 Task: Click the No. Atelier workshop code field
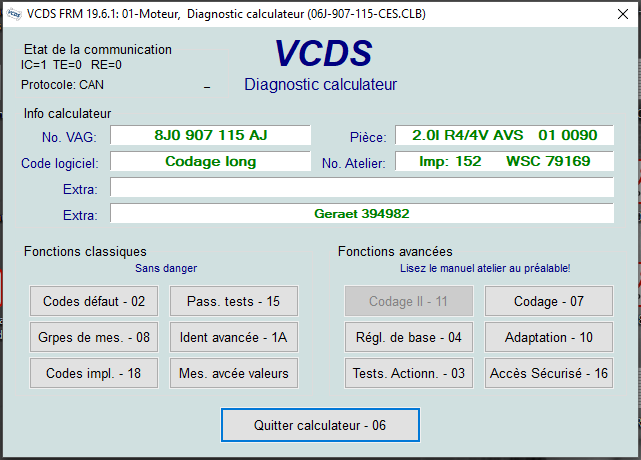pyautogui.click(x=504, y=161)
